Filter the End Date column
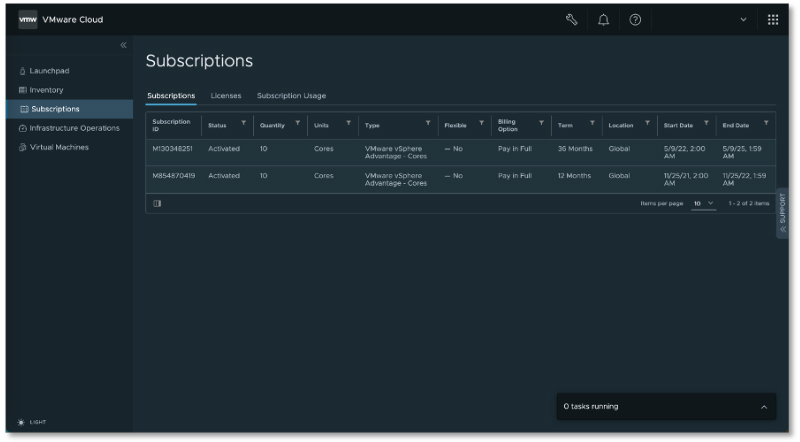The height and width of the screenshot is (442, 800). pos(766,123)
